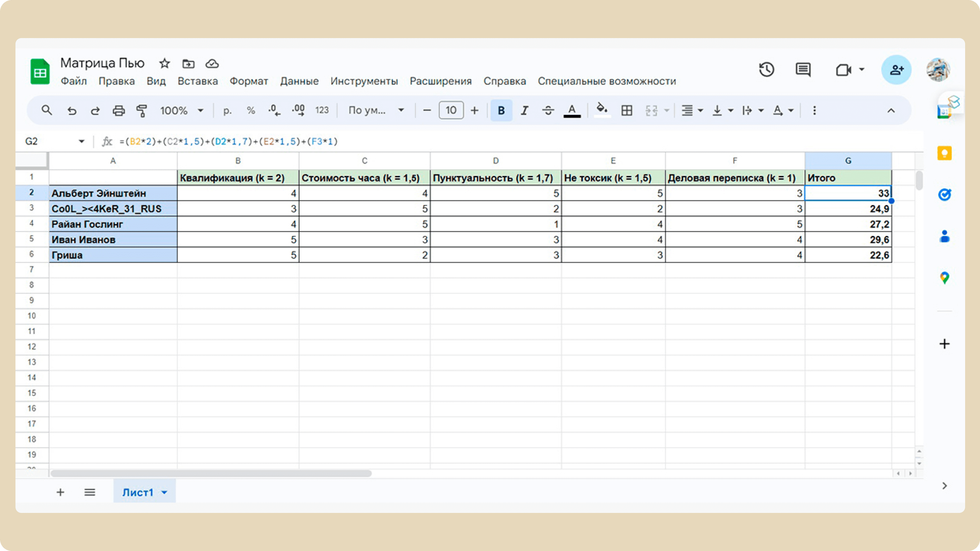980x551 pixels.
Task: Check the cloud save status icon
Action: coord(212,64)
